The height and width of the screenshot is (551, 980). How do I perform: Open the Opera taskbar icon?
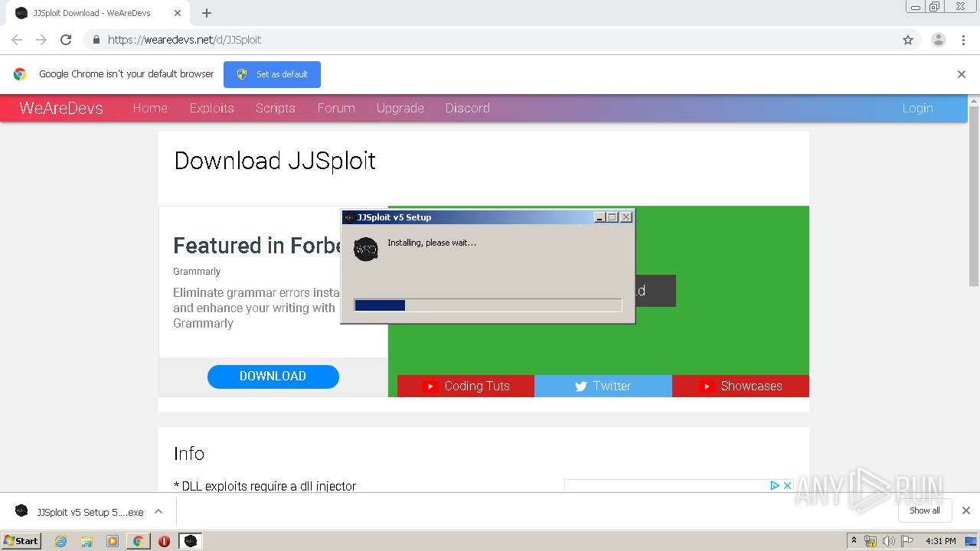164,541
